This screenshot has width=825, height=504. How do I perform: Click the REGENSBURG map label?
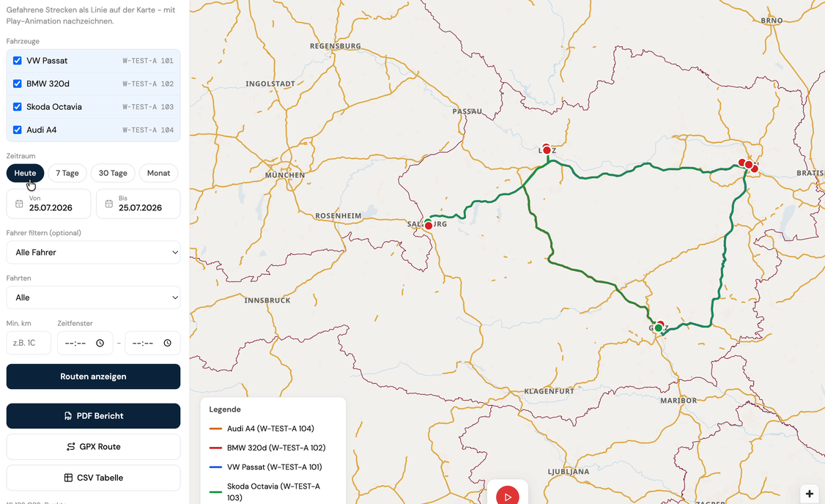tap(335, 46)
